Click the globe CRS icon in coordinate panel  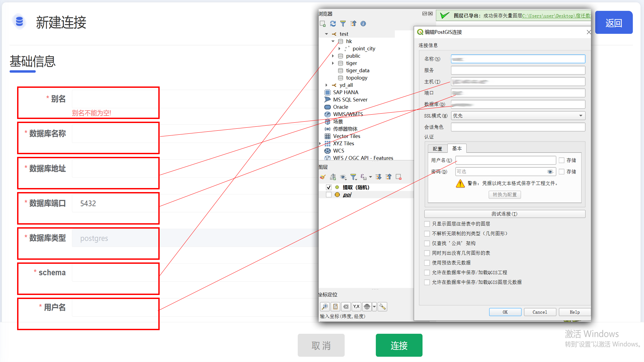click(x=367, y=306)
